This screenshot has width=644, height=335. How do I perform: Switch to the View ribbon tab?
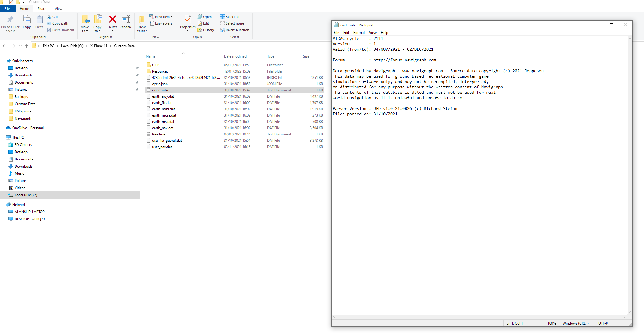click(58, 9)
